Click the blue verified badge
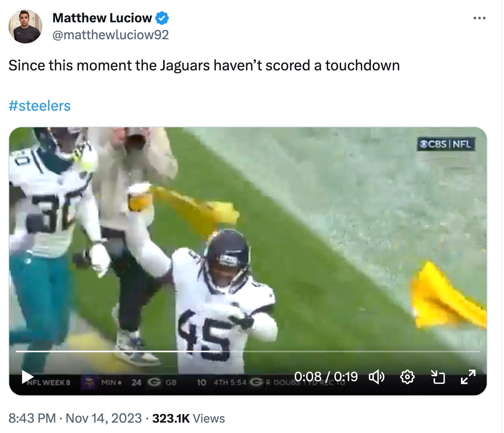504x433 pixels. pyautogui.click(x=162, y=18)
